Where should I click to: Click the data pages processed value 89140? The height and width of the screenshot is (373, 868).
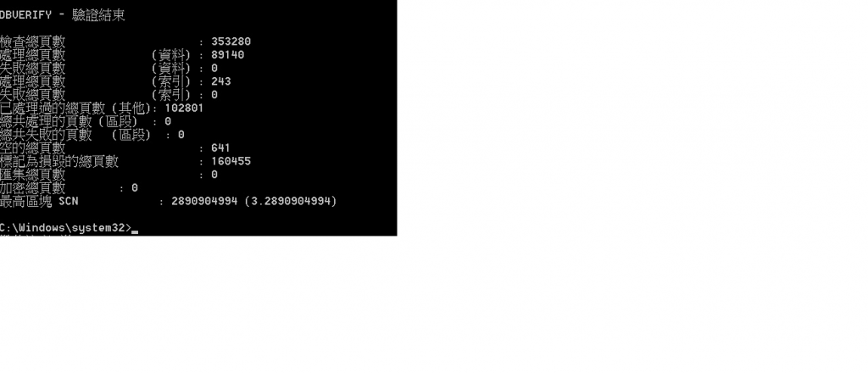pyautogui.click(x=227, y=55)
